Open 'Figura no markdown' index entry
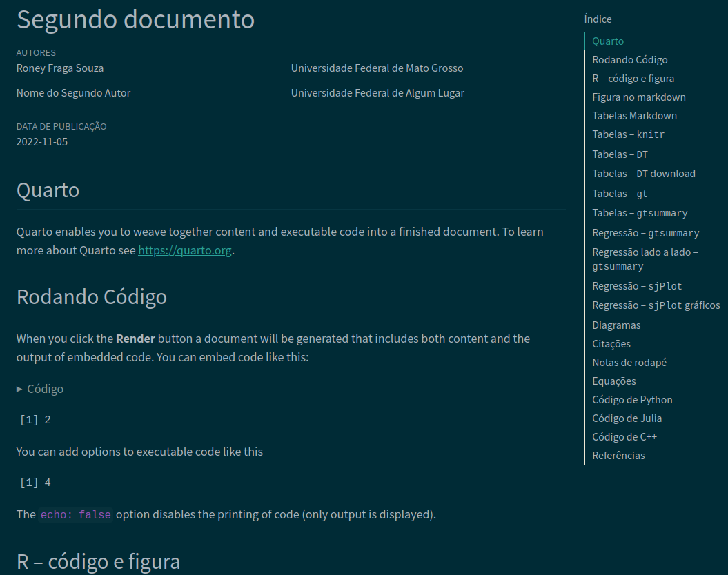Screen dimensions: 728x575 pyautogui.click(x=639, y=97)
